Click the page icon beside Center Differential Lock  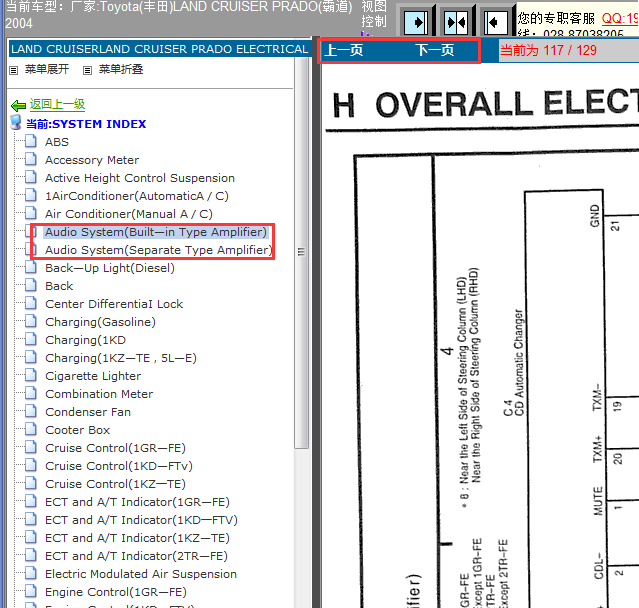coord(31,303)
